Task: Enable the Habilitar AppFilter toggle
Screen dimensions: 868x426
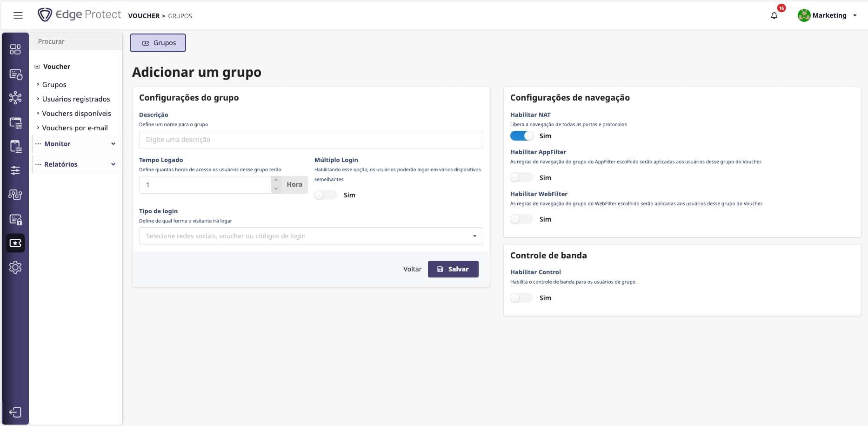Action: [x=521, y=178]
